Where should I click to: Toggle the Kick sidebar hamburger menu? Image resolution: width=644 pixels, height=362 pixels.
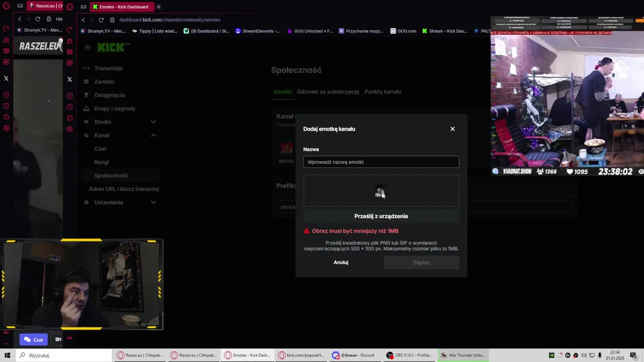pyautogui.click(x=88, y=47)
